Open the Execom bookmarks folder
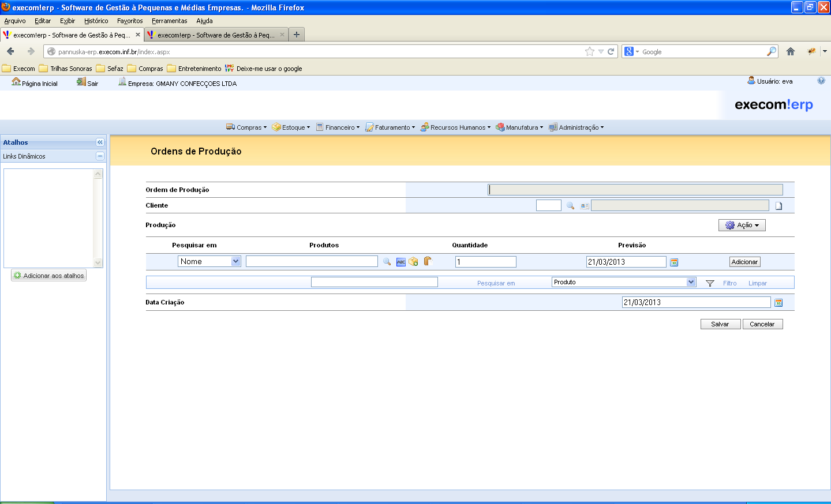Image resolution: width=831 pixels, height=504 pixels. pos(18,68)
